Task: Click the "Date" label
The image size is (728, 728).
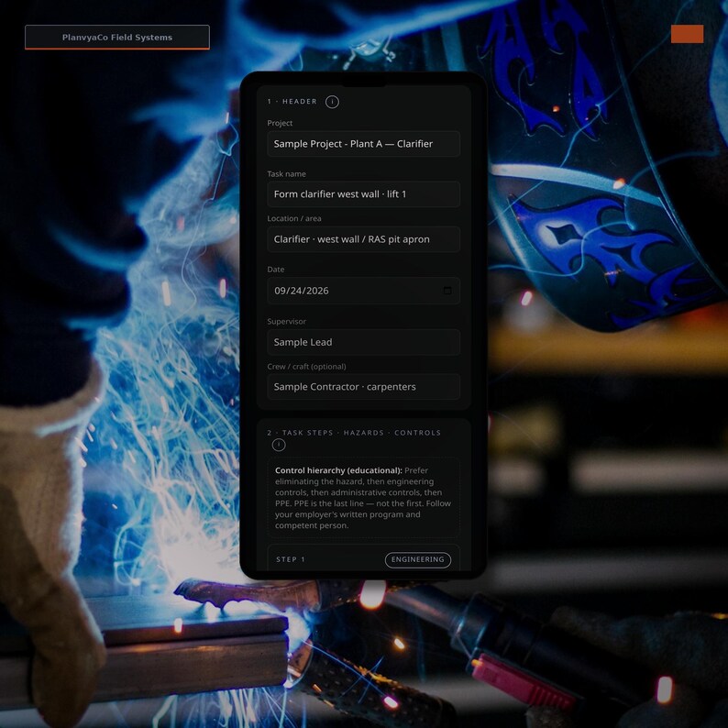Action: click(x=276, y=270)
